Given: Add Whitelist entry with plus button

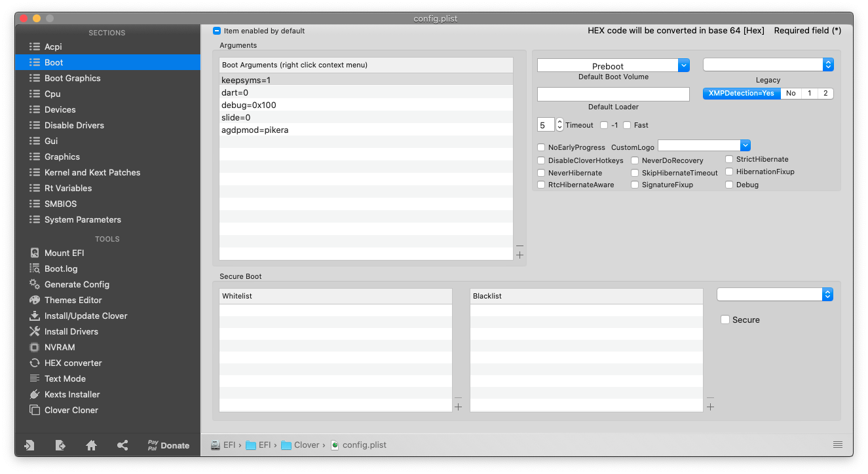Looking at the screenshot, I should point(458,407).
